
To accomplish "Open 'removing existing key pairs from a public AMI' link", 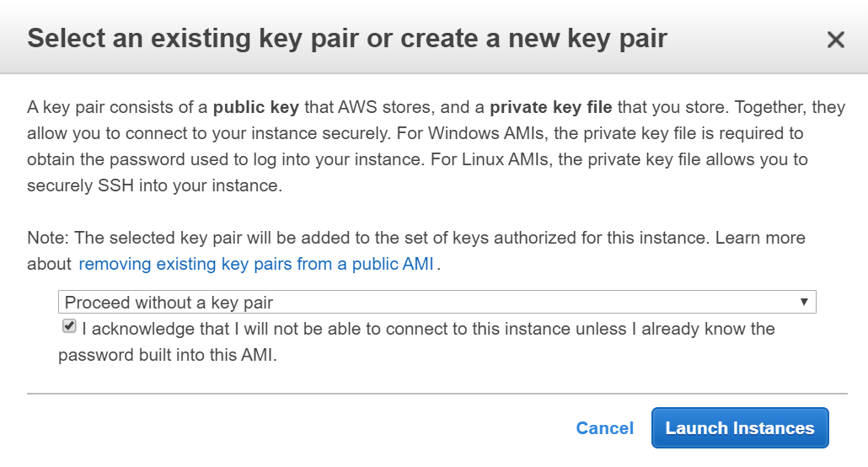I will pyautogui.click(x=255, y=264).
